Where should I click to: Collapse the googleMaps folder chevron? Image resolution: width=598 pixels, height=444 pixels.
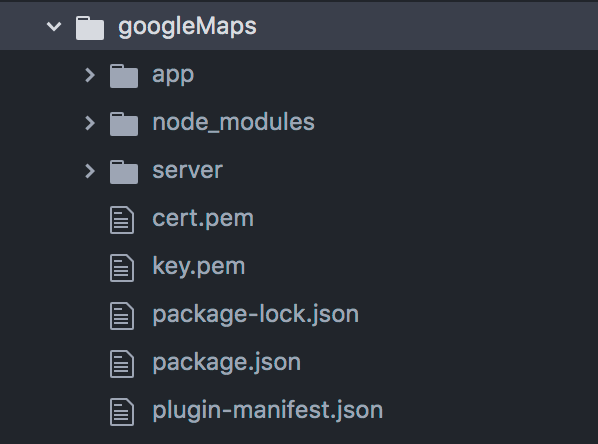[54, 27]
